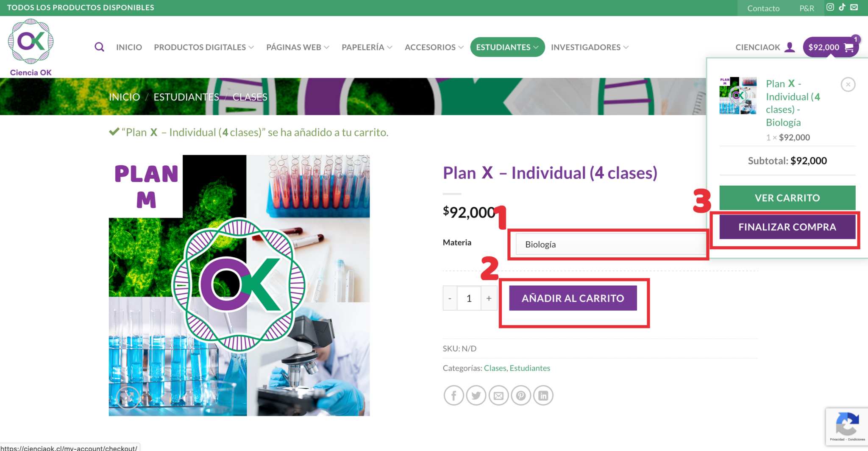Share product via the email share icon
The height and width of the screenshot is (451, 868).
(498, 395)
